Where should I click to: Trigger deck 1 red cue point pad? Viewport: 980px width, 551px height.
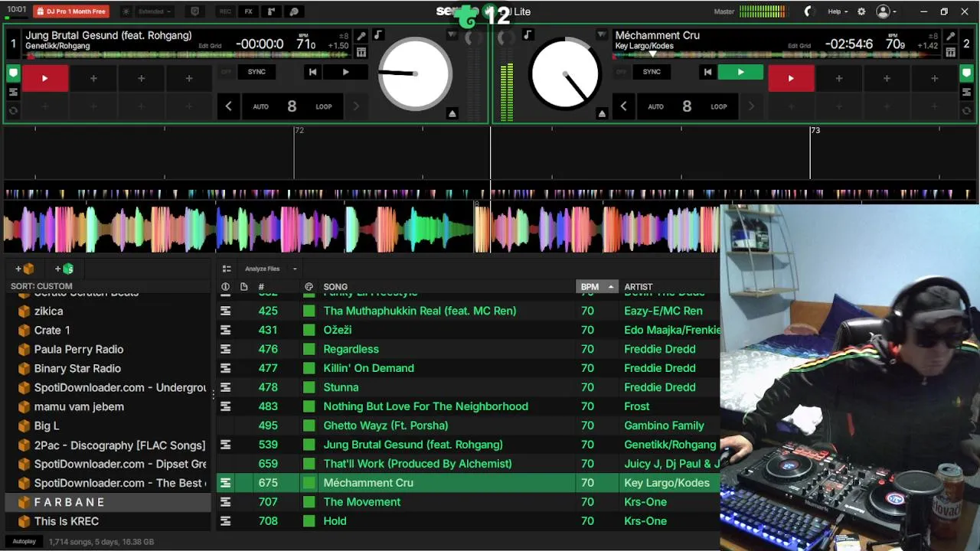(x=44, y=78)
